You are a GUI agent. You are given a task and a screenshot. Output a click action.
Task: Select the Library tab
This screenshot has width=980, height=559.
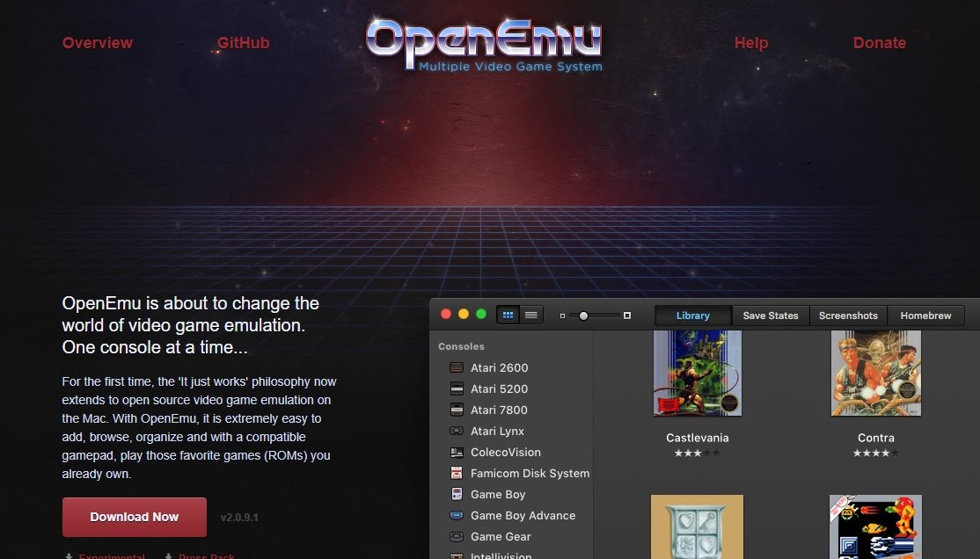point(692,316)
